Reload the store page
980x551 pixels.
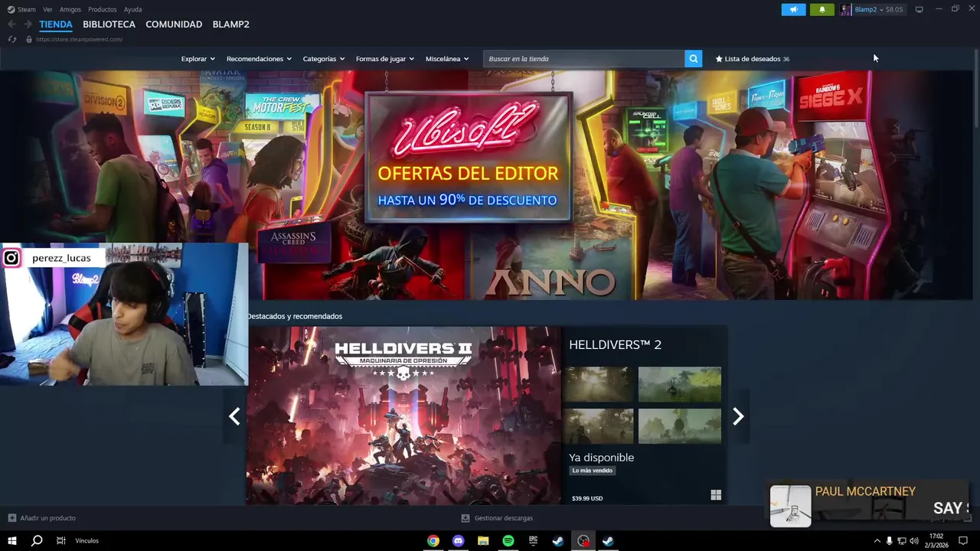[11, 39]
